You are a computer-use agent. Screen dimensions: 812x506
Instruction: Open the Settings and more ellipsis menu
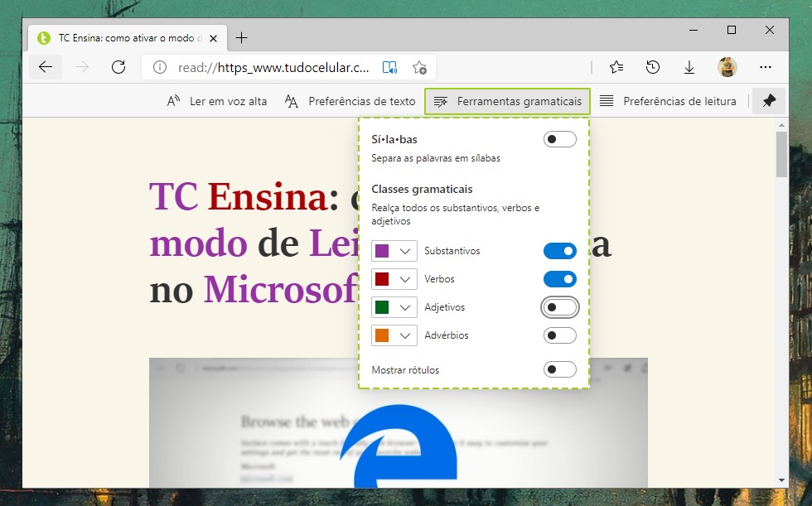pyautogui.click(x=766, y=67)
